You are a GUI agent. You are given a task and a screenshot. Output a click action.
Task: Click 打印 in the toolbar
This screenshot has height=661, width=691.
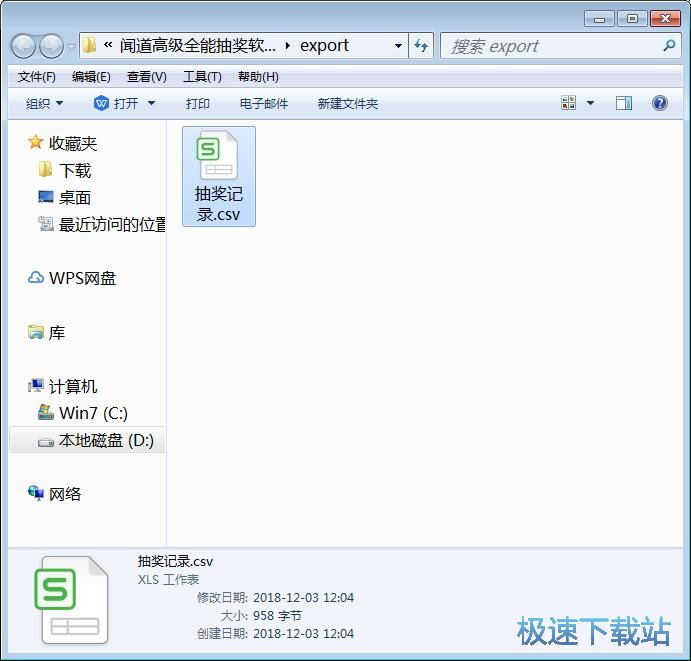pos(197,104)
